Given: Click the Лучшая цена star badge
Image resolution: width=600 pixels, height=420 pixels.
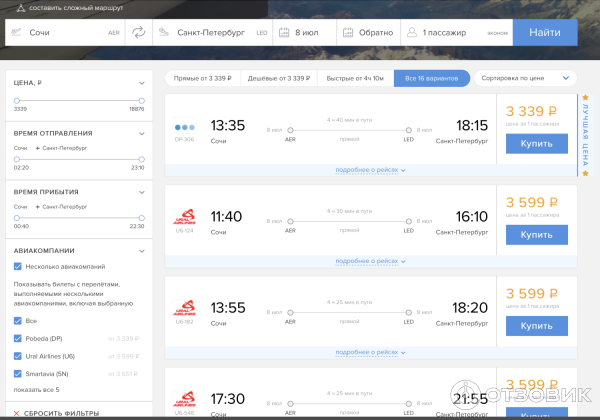Looking at the screenshot, I should [585, 135].
